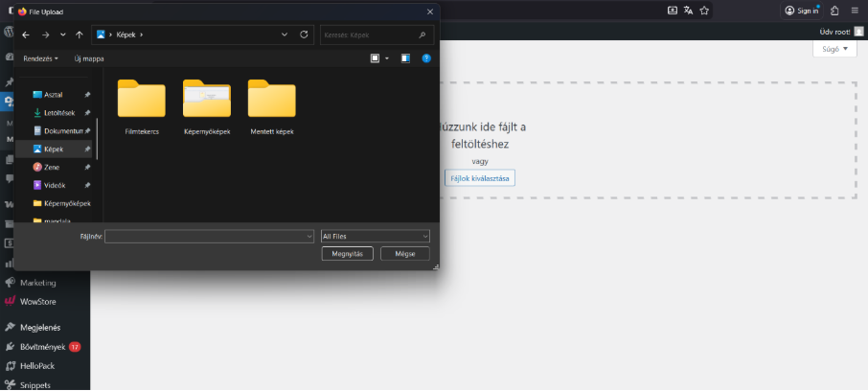Cancel the dialog with Mégse
The height and width of the screenshot is (391, 868).
click(404, 254)
